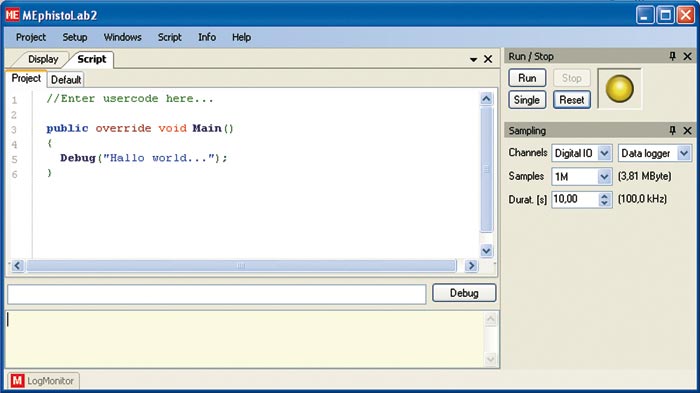Image resolution: width=700 pixels, height=393 pixels.
Task: Open the Project menu
Action: pyautogui.click(x=31, y=37)
